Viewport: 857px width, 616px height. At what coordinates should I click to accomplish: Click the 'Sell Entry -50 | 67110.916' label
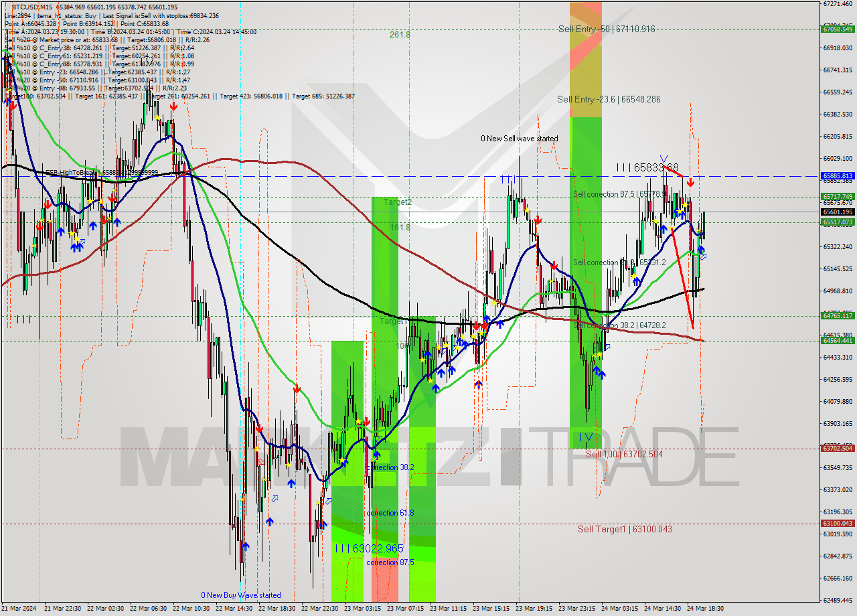tap(607, 29)
